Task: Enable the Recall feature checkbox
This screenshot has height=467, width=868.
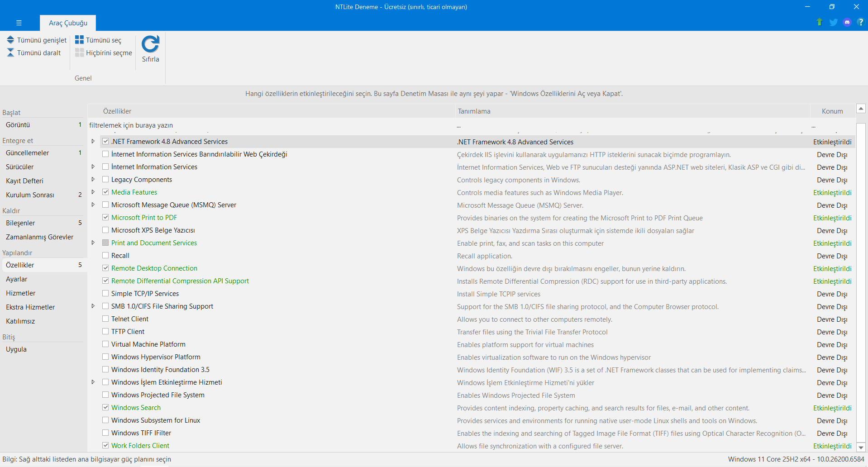Action: coord(105,256)
